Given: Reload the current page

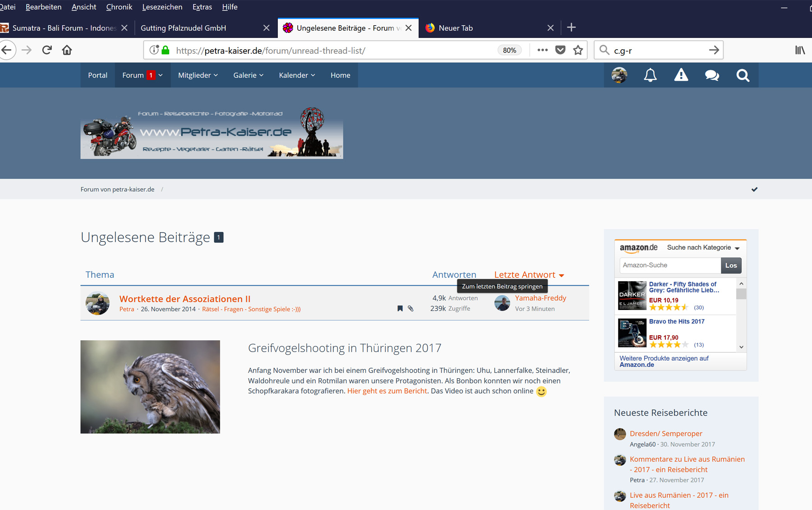Looking at the screenshot, I should coord(47,50).
